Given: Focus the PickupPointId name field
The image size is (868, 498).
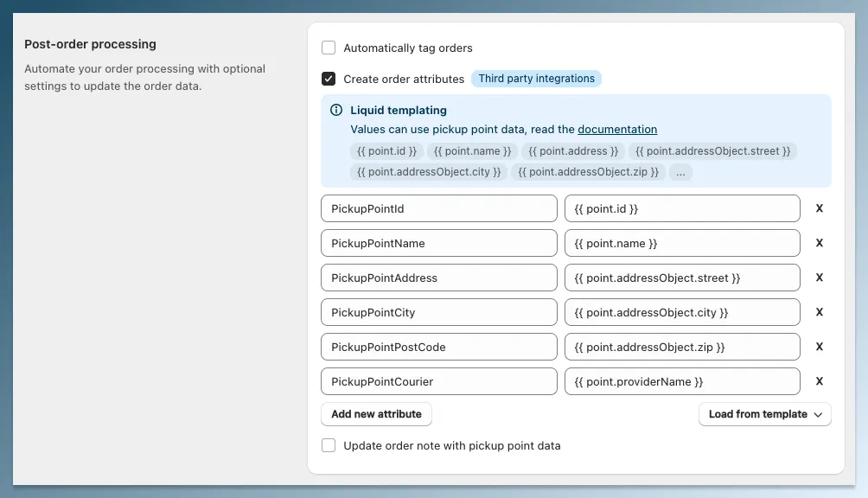Looking at the screenshot, I should (x=439, y=208).
